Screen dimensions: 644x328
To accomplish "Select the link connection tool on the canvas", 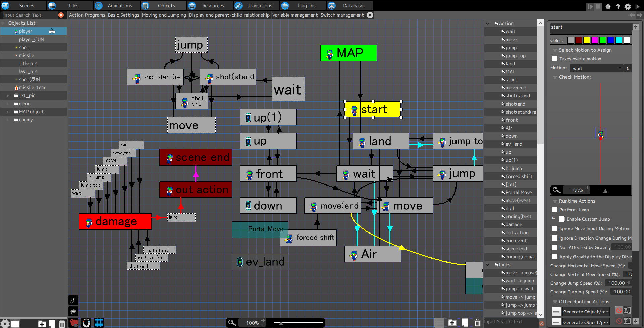I will tap(73, 300).
